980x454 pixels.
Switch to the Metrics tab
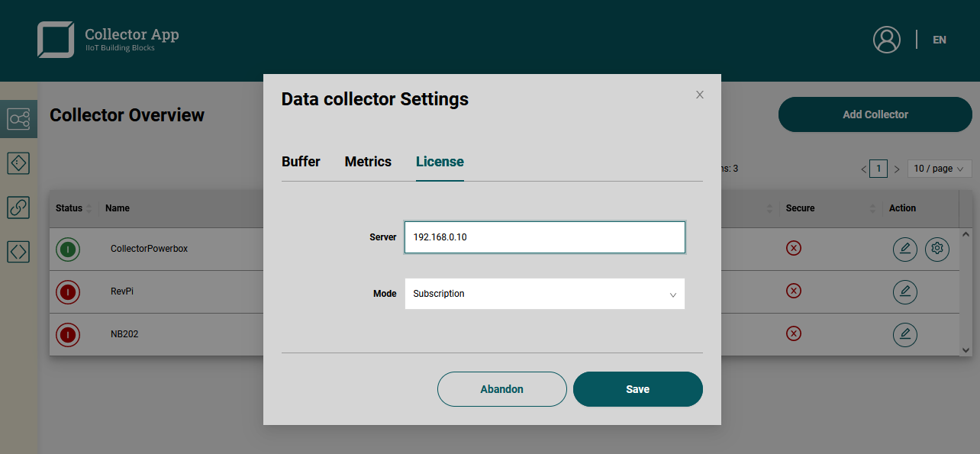[368, 162]
